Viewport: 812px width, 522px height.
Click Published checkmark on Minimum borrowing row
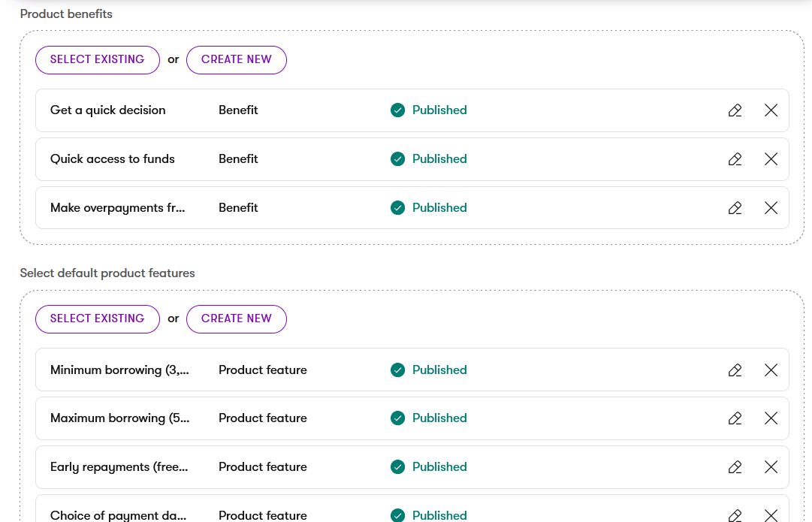click(x=397, y=370)
